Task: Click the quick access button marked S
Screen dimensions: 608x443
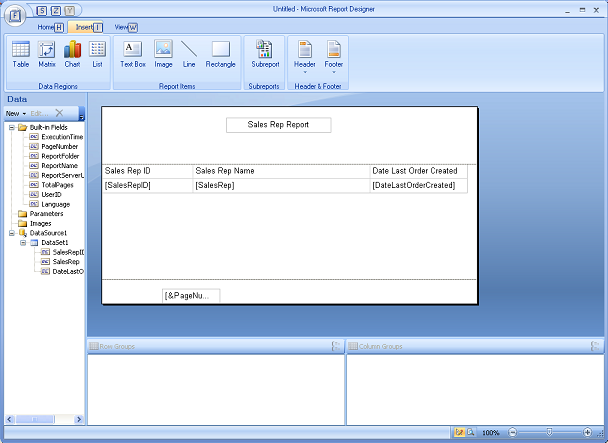Action: pyautogui.click(x=42, y=10)
